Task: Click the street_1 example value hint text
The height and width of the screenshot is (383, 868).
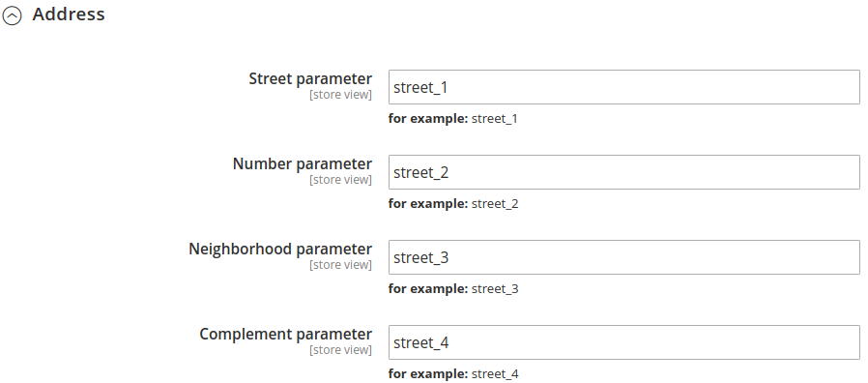Action: [495, 119]
